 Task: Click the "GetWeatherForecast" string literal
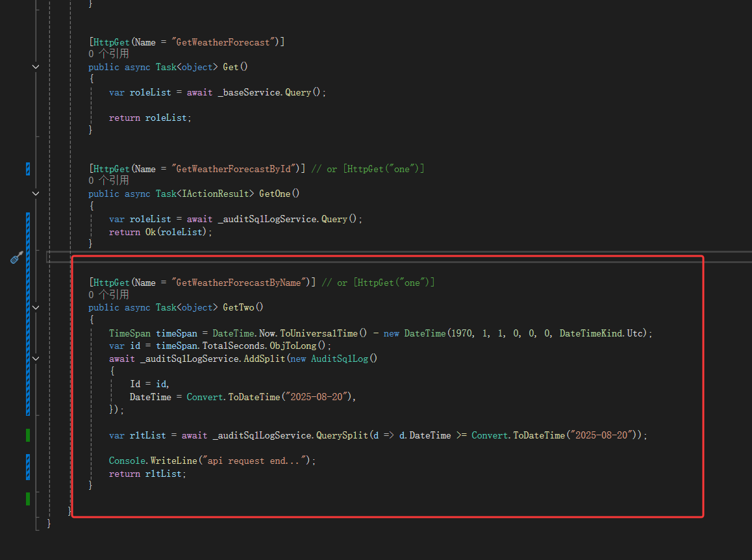[223, 42]
